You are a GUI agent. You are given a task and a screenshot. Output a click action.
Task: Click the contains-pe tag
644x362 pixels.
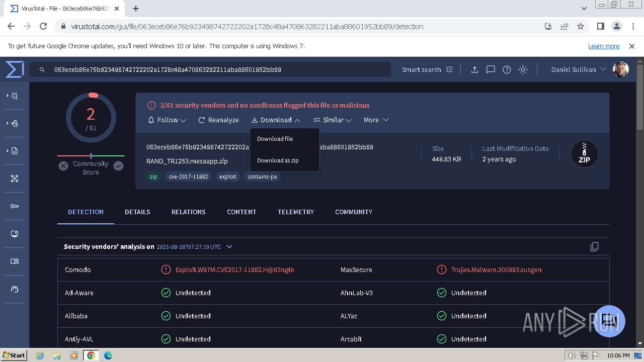click(x=263, y=176)
